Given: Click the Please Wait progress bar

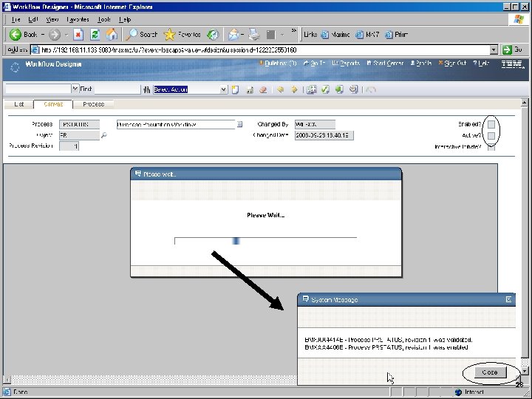Looking at the screenshot, I should click(x=266, y=241).
